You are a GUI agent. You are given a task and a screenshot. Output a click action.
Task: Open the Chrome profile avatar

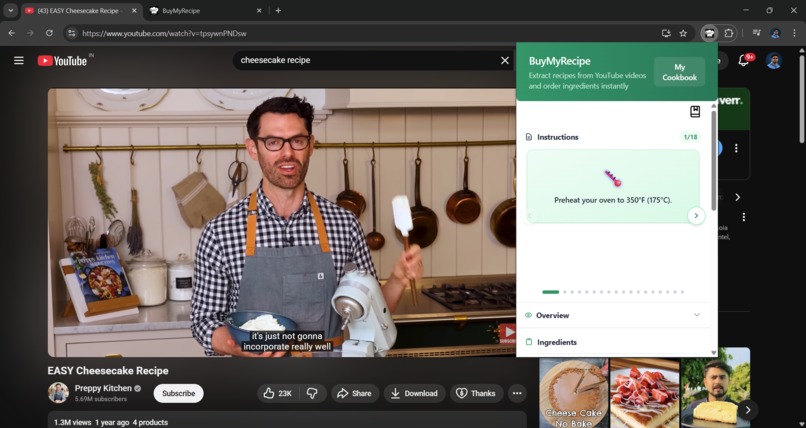[x=776, y=33]
